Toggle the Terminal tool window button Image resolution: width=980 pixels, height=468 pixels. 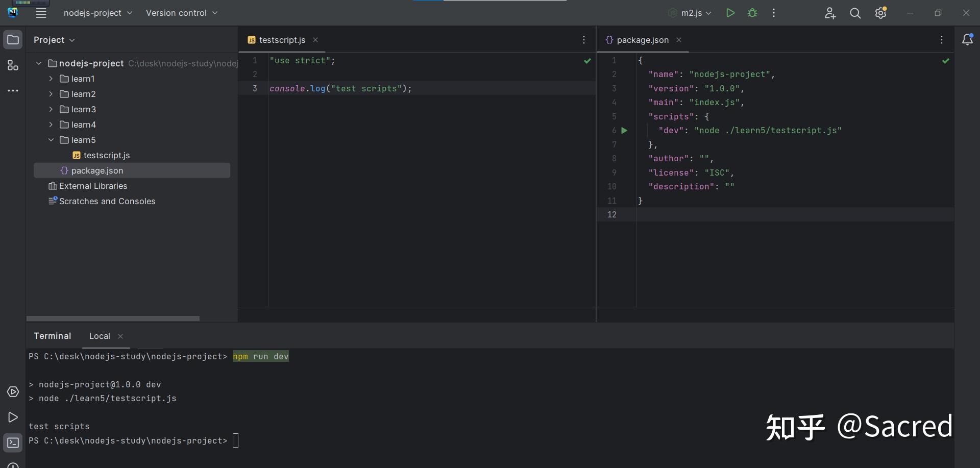(x=13, y=442)
